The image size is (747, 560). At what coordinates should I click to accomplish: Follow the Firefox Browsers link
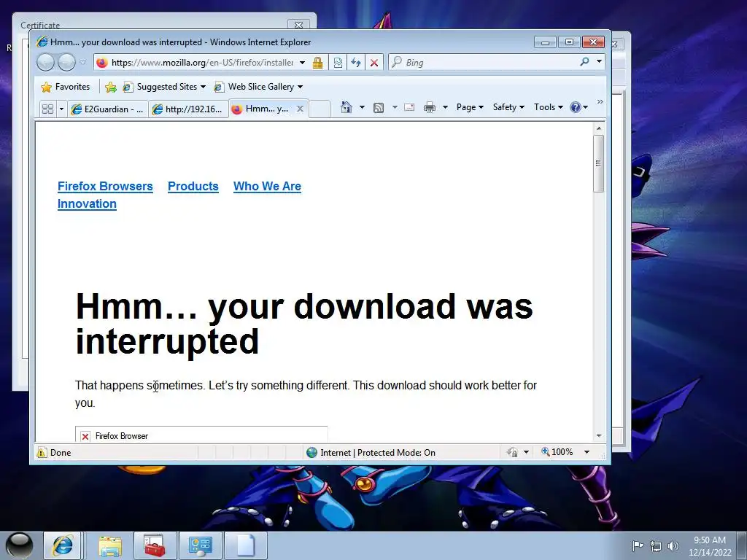pos(105,186)
